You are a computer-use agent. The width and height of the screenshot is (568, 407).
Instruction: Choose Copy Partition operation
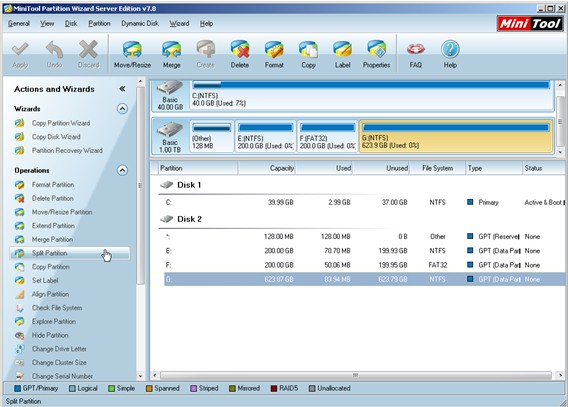point(51,267)
